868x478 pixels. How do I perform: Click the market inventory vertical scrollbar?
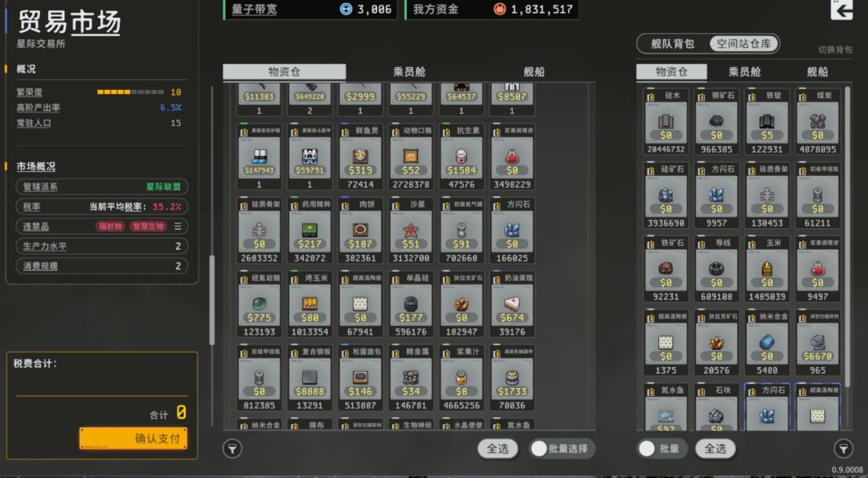(x=211, y=300)
